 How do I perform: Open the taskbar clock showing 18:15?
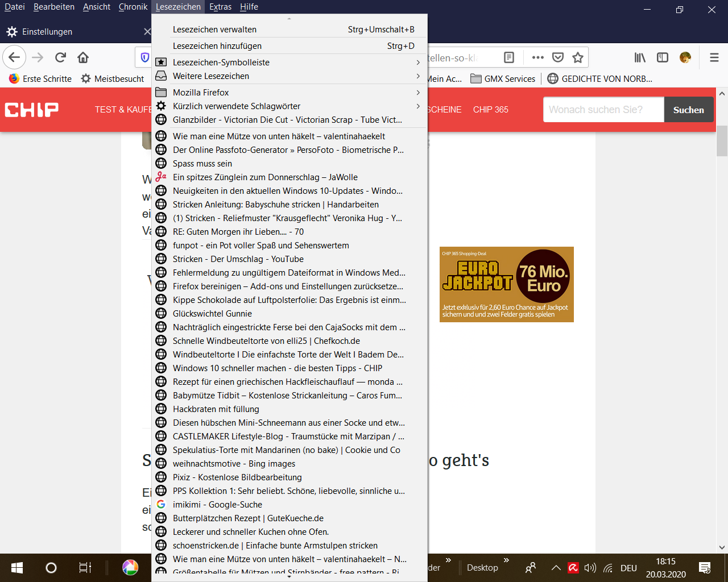coord(665,568)
